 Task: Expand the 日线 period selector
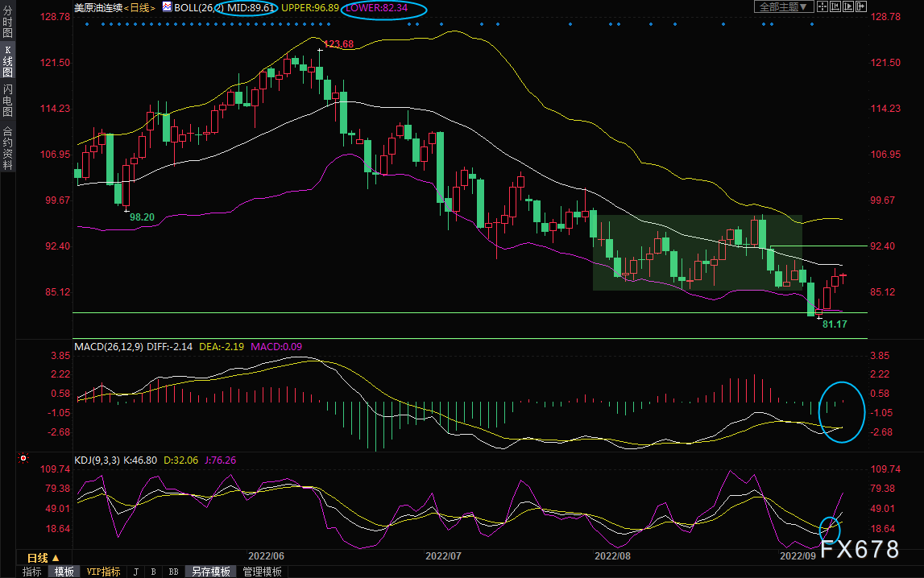point(43,557)
